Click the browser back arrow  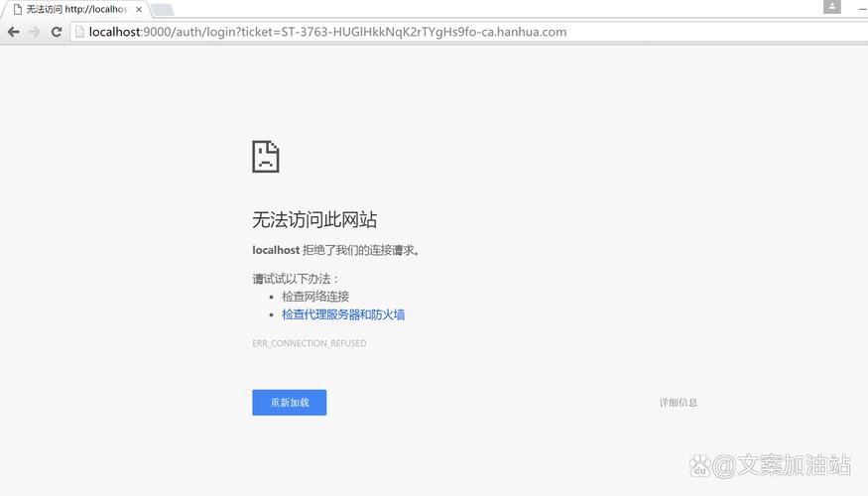tap(14, 32)
